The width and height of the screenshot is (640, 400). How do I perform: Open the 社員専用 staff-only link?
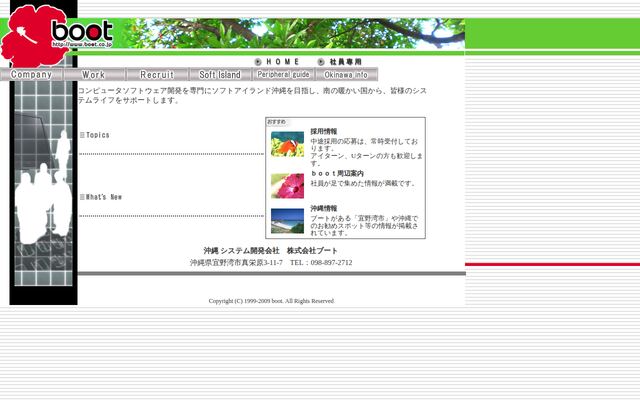click(x=346, y=62)
